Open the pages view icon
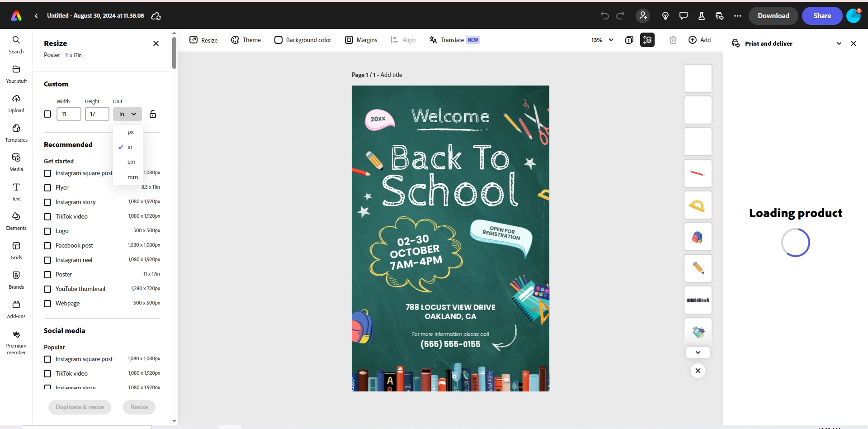Screen dimensions: 868x429 (629, 40)
